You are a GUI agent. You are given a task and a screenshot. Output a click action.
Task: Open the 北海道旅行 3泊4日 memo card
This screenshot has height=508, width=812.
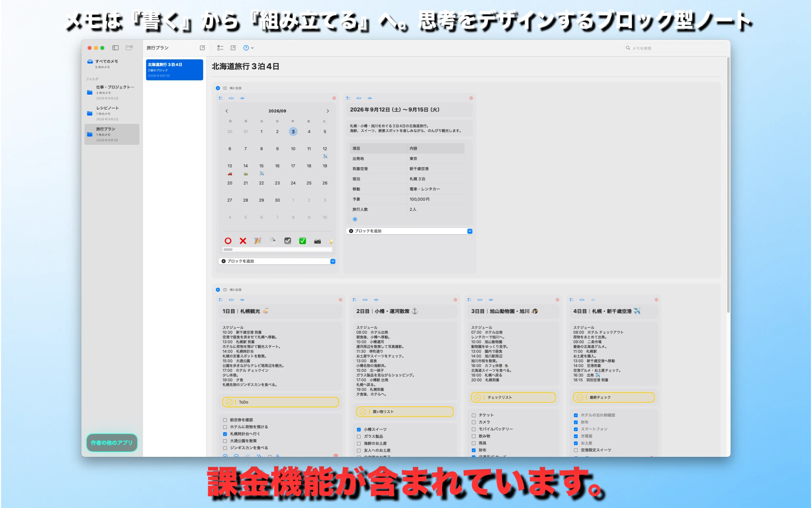tap(174, 70)
